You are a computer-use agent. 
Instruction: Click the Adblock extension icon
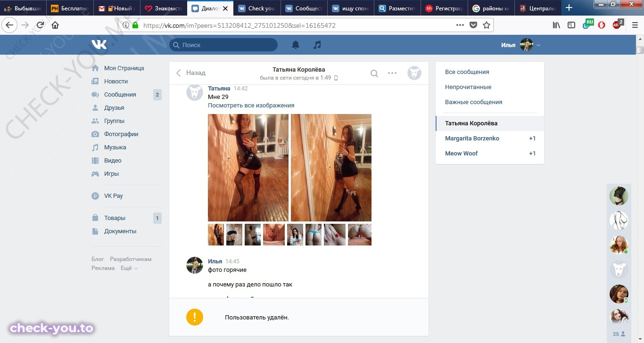click(617, 24)
